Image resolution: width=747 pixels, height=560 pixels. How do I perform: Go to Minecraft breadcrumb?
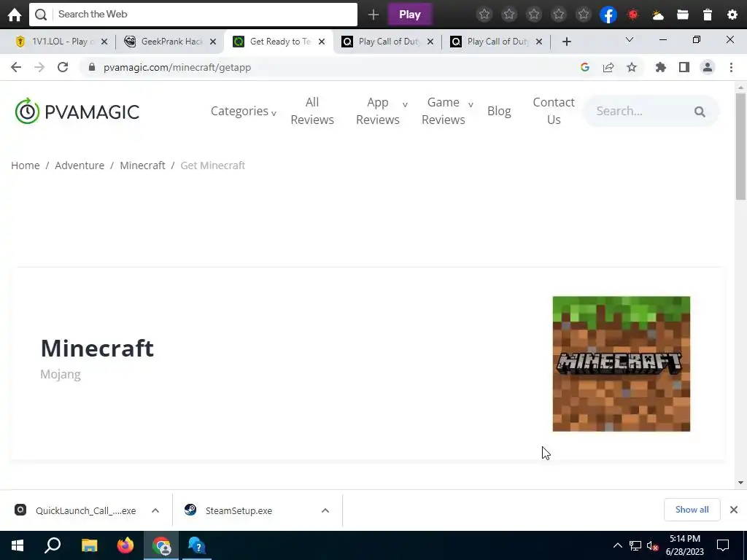click(142, 166)
